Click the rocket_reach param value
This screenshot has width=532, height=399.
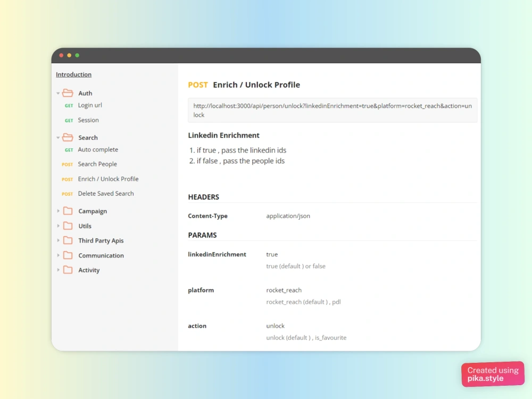(x=284, y=290)
